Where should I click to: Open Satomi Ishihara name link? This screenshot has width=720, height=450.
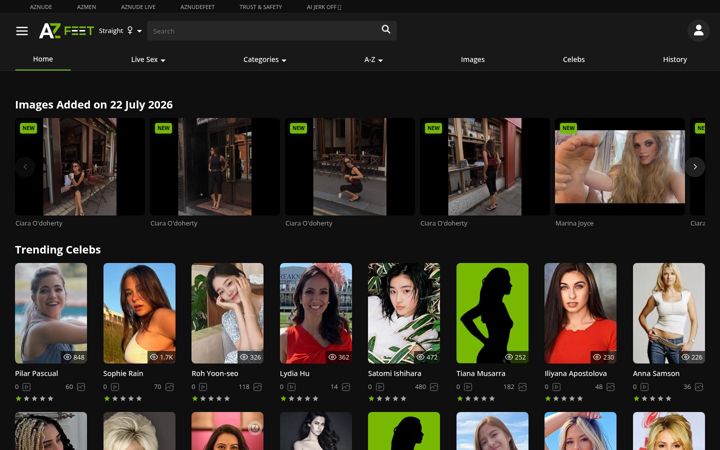point(394,373)
